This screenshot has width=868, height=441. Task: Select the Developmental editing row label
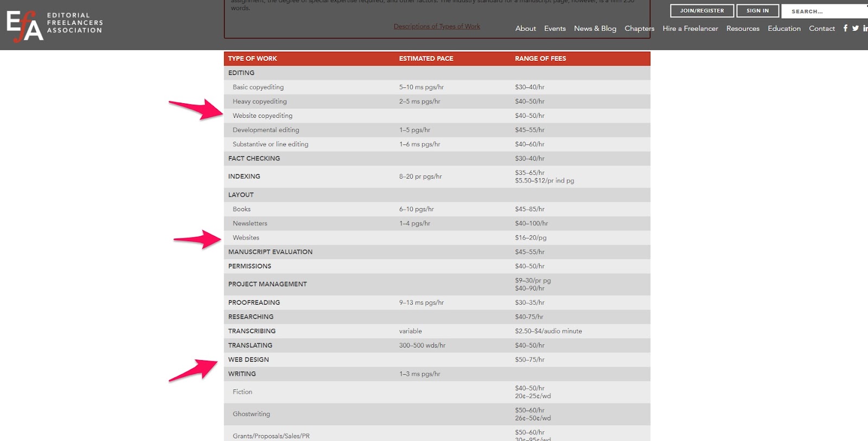[x=266, y=130]
